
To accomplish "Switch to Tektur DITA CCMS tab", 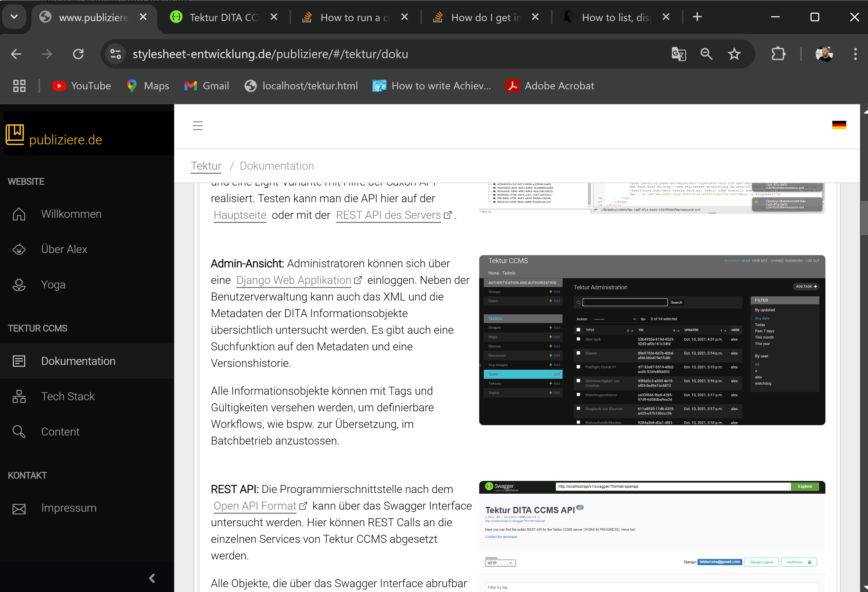I will tap(223, 18).
